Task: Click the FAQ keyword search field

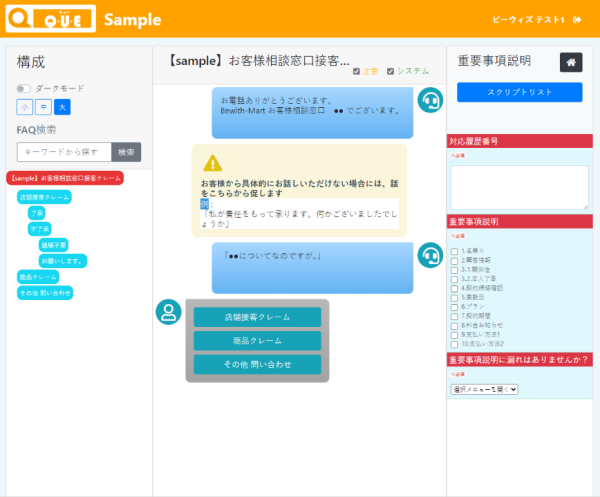Action: pyautogui.click(x=64, y=152)
